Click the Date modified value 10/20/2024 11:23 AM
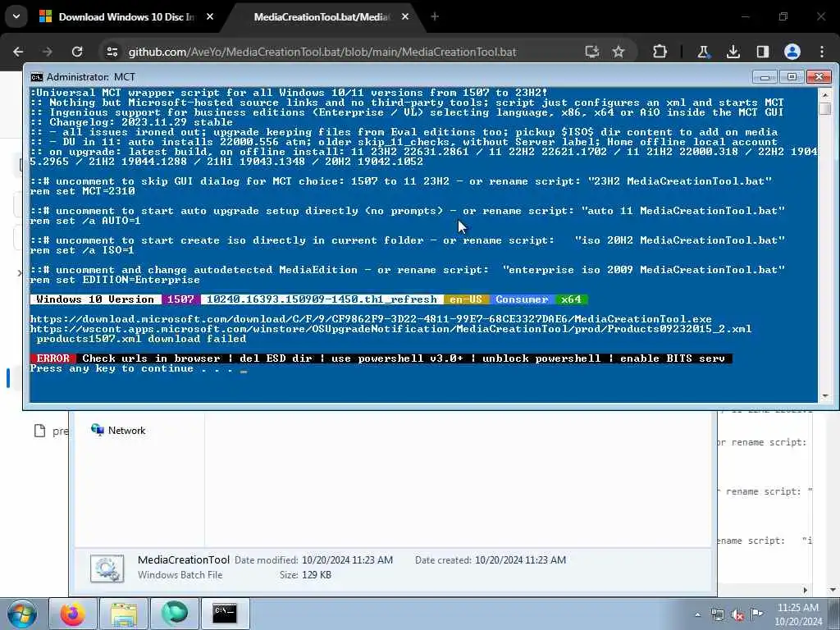840x630 pixels. [347, 560]
